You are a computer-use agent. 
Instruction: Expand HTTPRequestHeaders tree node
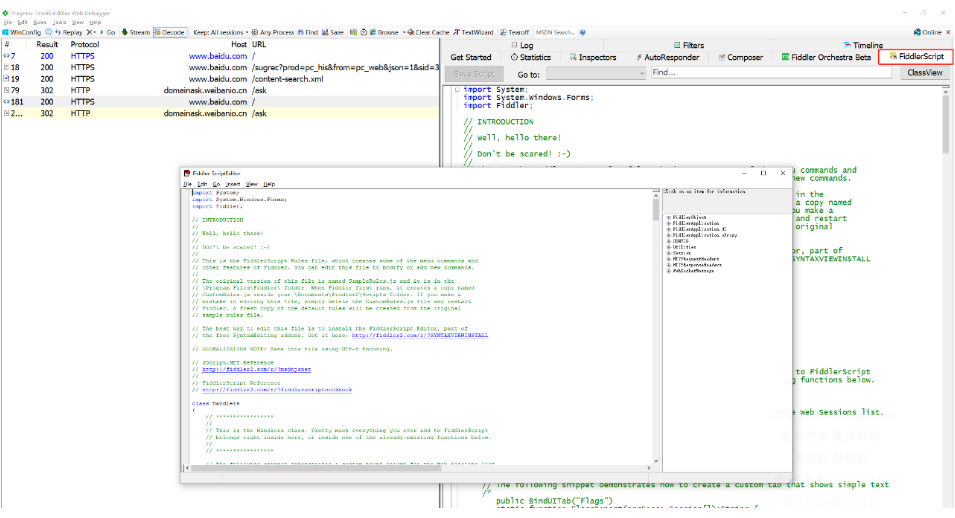669,259
